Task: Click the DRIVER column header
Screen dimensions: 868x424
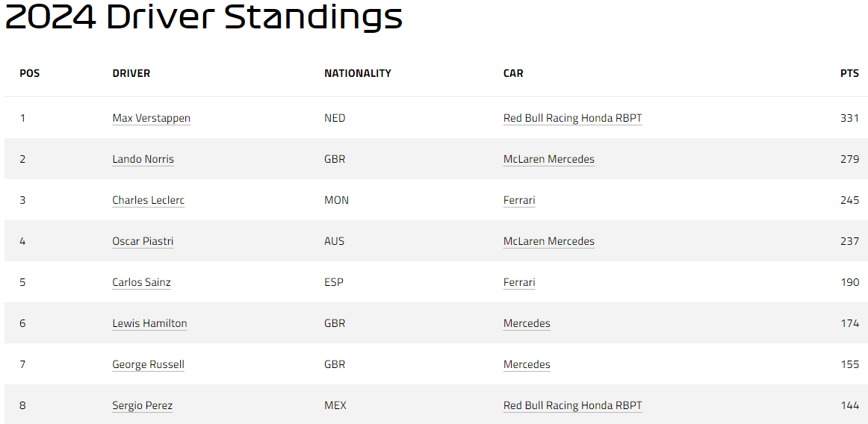Action: 131,73
